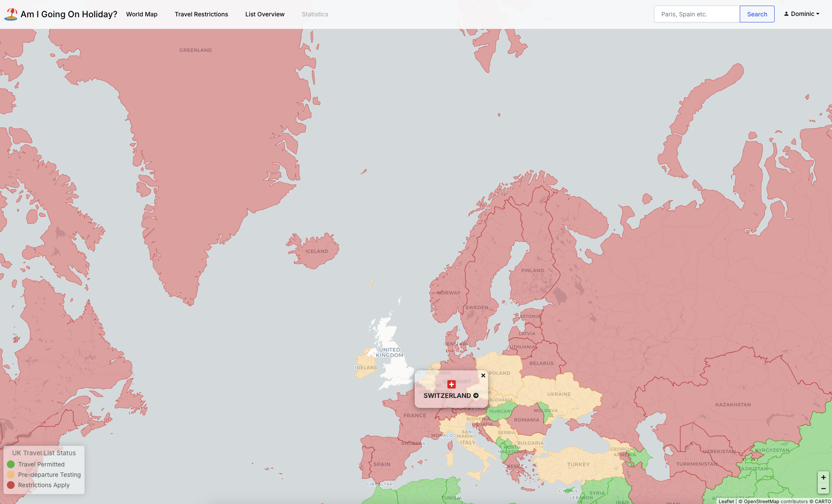The image size is (832, 504).
Task: Zoom in the map with plus button
Action: pos(823,477)
